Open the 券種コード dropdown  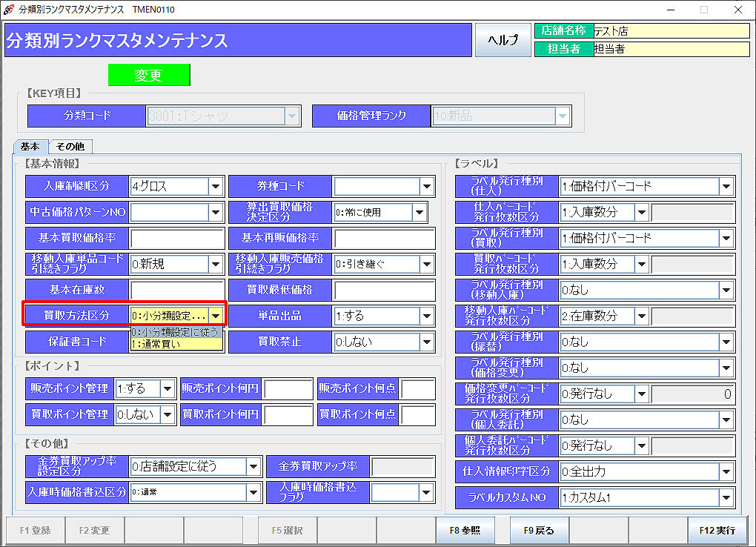[426, 186]
